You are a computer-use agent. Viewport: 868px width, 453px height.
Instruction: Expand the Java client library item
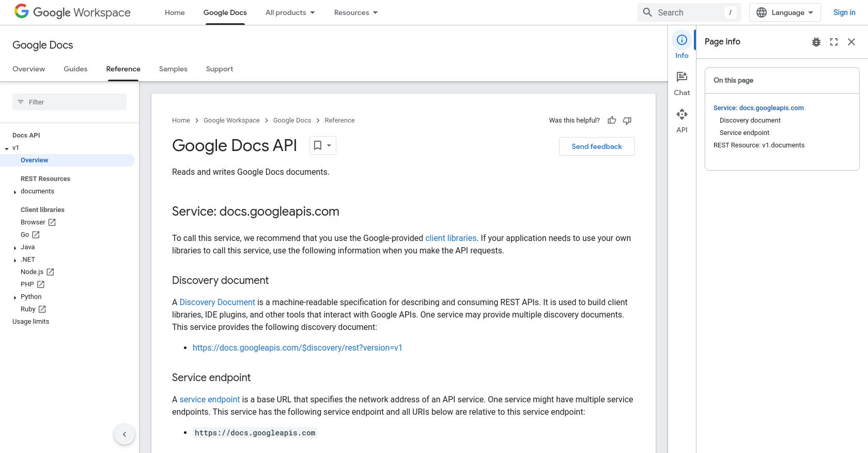pos(15,248)
